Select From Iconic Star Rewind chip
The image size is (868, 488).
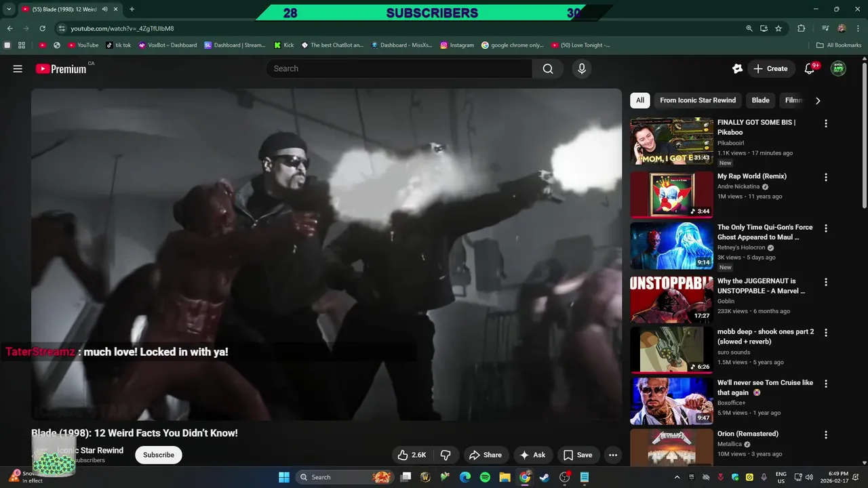pos(698,100)
